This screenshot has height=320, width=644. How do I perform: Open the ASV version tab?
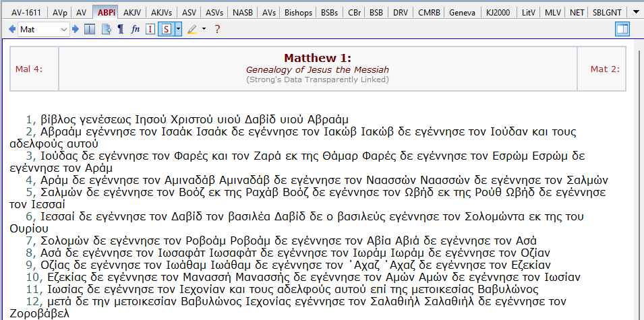(189, 13)
